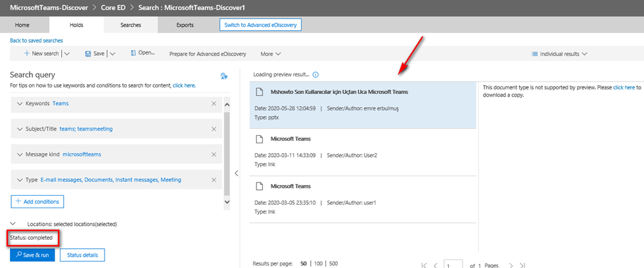Image resolution: width=644 pixels, height=268 pixels.
Task: Go to previous results page icon
Action: [x=436, y=265]
